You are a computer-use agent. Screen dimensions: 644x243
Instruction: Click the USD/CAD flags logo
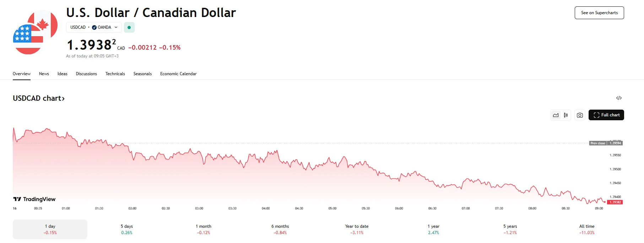pyautogui.click(x=35, y=32)
